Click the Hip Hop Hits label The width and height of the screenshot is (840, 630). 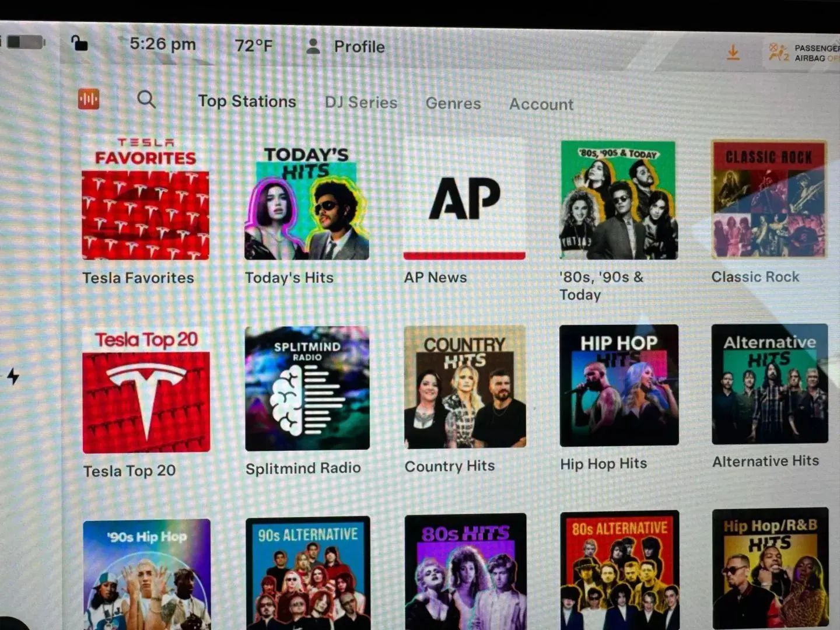tap(603, 464)
